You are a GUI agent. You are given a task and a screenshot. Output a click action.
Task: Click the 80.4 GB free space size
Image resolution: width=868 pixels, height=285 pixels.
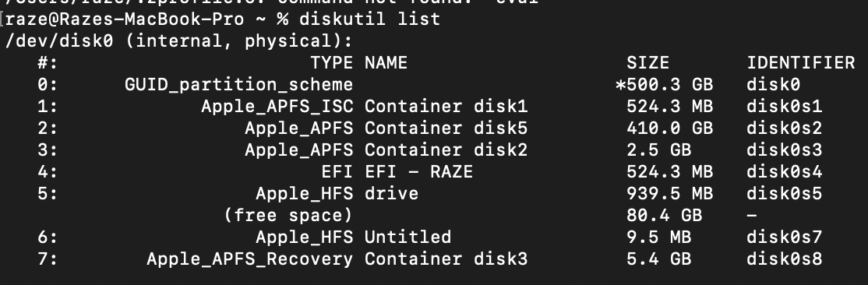pos(664,215)
